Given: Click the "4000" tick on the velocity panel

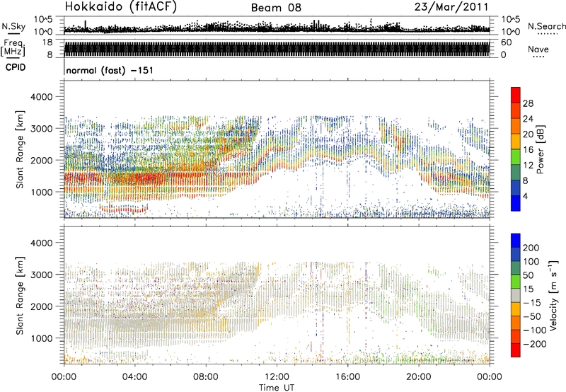Looking at the screenshot, I should pos(41,243).
